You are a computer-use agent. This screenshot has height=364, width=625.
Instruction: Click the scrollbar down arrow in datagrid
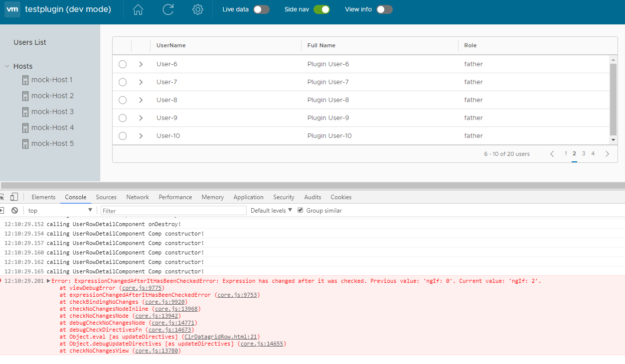click(x=614, y=140)
